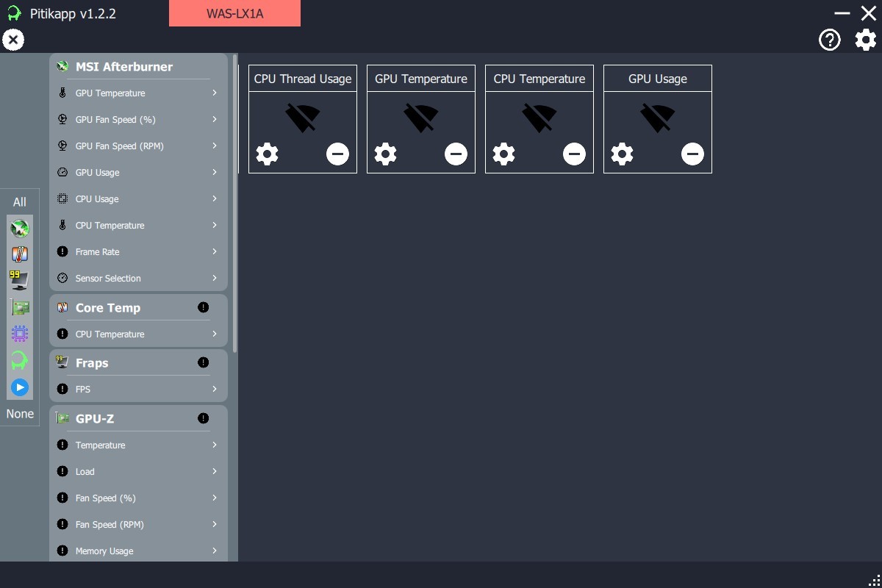
Task: Remove the GPU Usage tile
Action: tap(692, 154)
